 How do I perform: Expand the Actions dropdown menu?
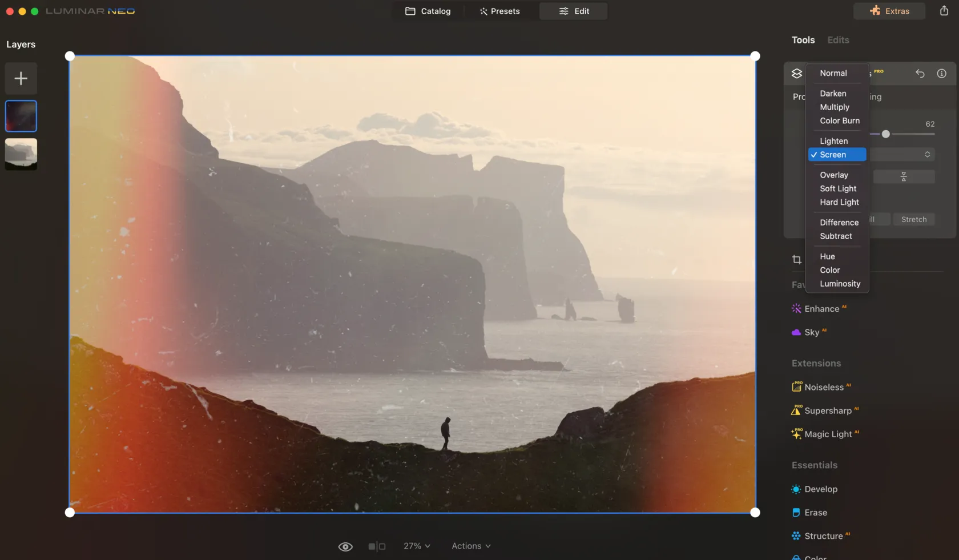(x=471, y=546)
